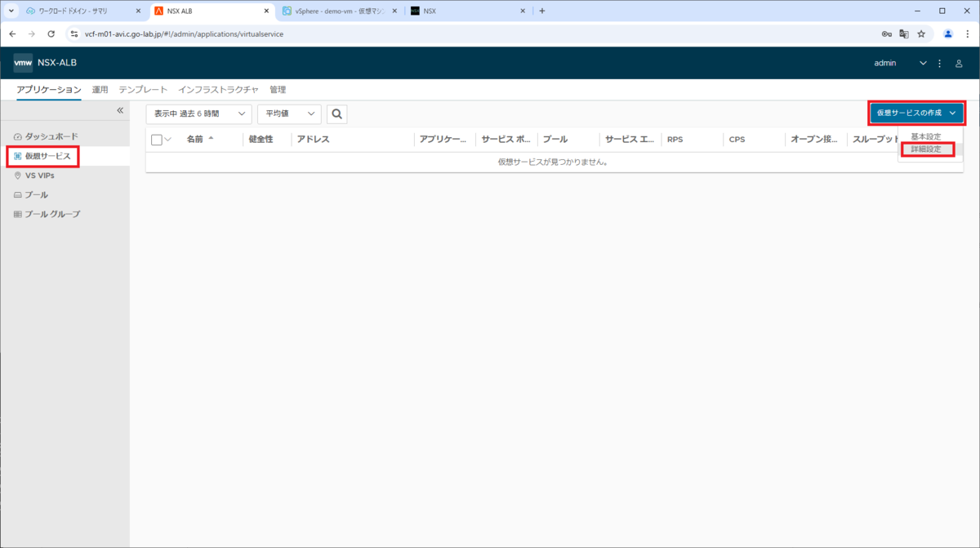The width and height of the screenshot is (980, 548).
Task: Click the スループット column header
Action: click(x=876, y=140)
